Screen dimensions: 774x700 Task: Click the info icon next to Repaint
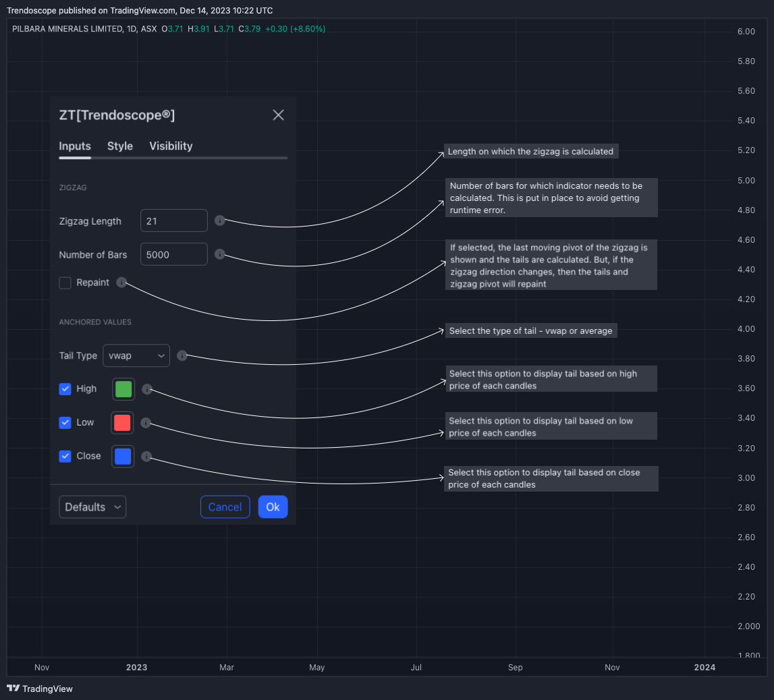121,282
